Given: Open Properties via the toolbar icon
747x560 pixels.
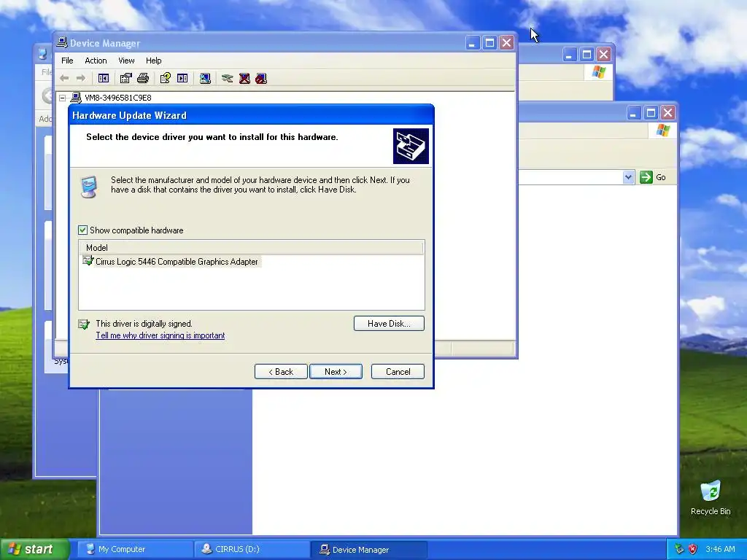Looking at the screenshot, I should click(125, 78).
